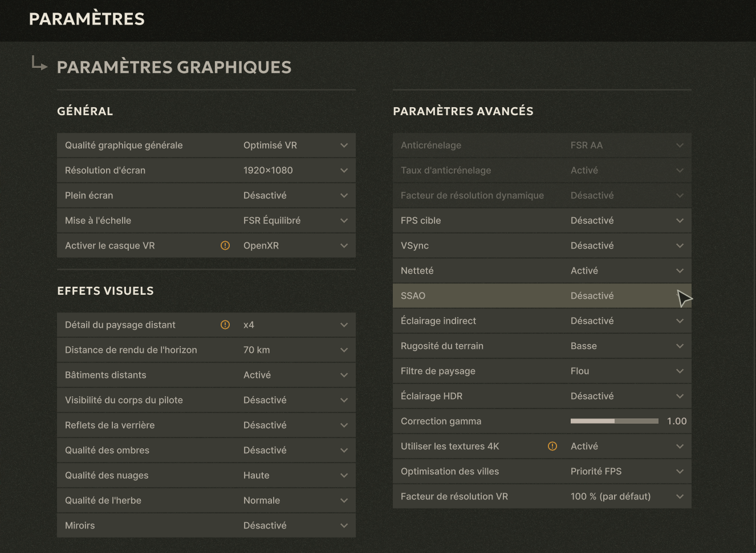Click the PARAMÈTRES header title
The image size is (756, 553).
click(87, 19)
